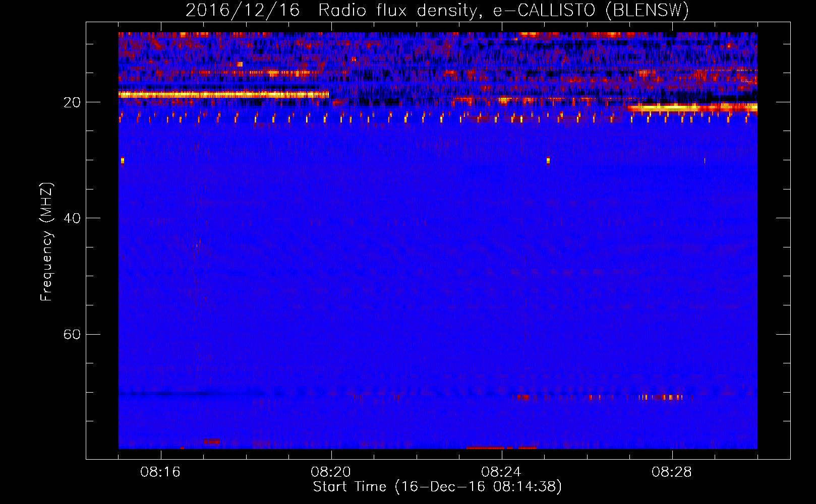
Task: Click the 60 MHz frequency tick label
Action: pyautogui.click(x=72, y=334)
